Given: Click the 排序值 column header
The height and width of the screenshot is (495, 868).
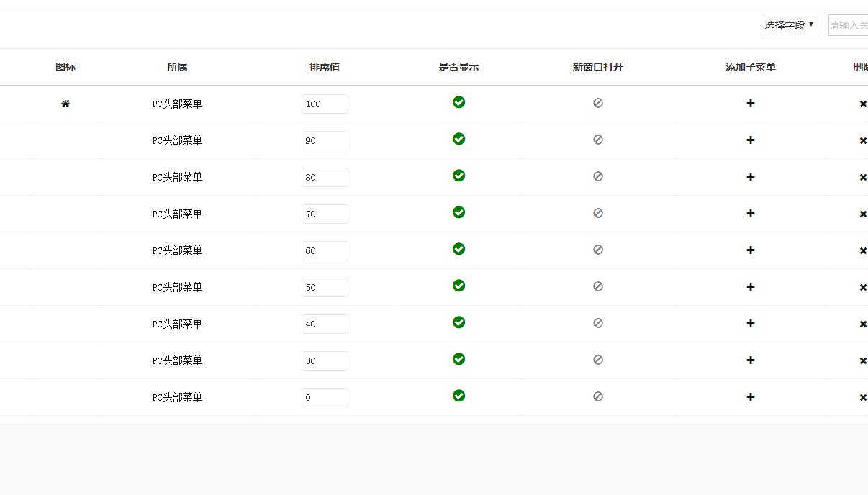Looking at the screenshot, I should point(325,67).
